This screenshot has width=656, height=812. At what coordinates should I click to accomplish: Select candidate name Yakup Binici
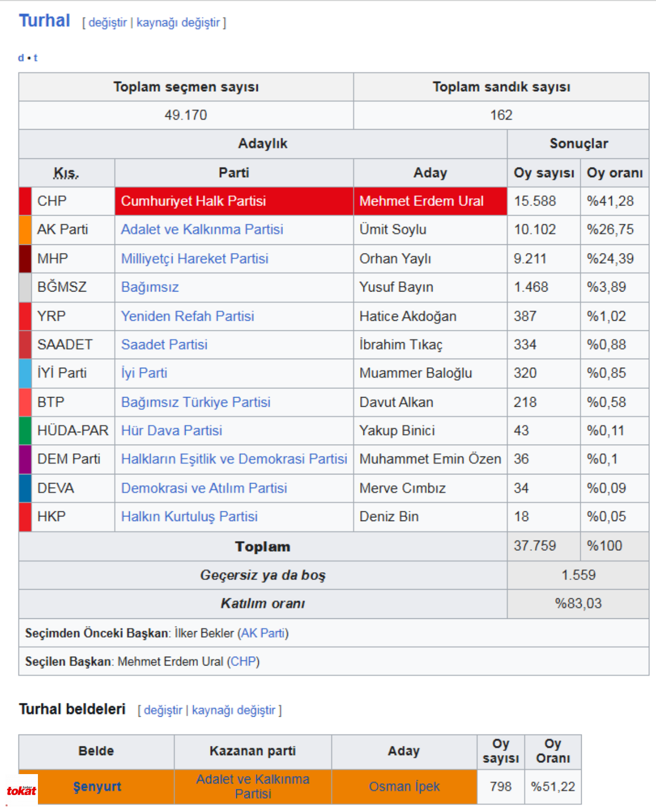[x=397, y=430]
